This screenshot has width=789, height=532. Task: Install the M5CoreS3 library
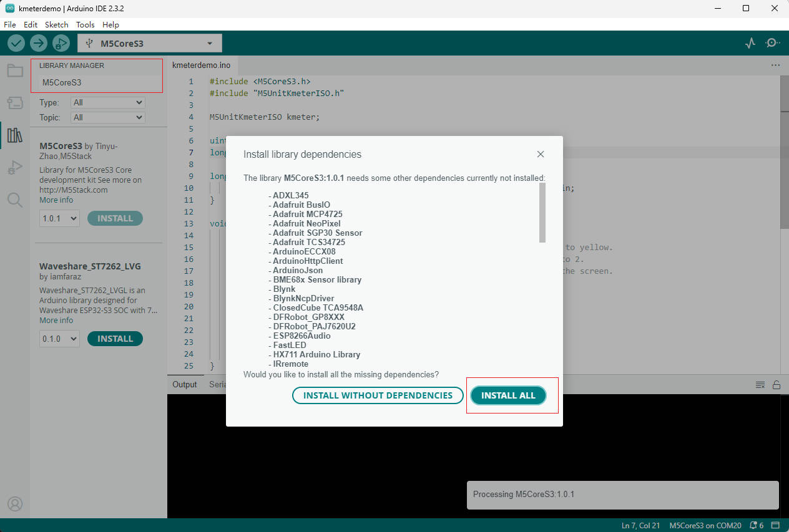[115, 218]
